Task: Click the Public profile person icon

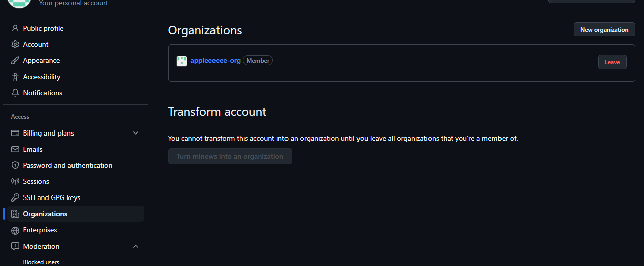Action: click(x=15, y=28)
